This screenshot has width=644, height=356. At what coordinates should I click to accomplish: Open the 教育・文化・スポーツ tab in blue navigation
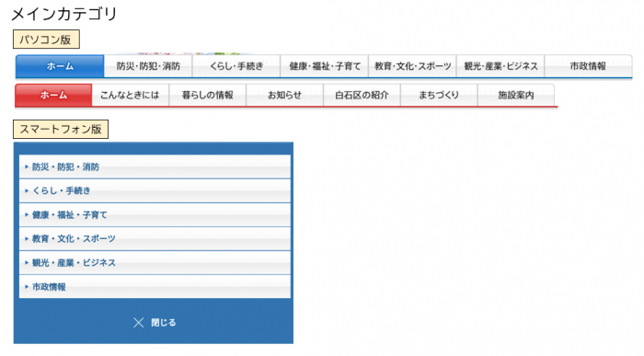pyautogui.click(x=412, y=66)
